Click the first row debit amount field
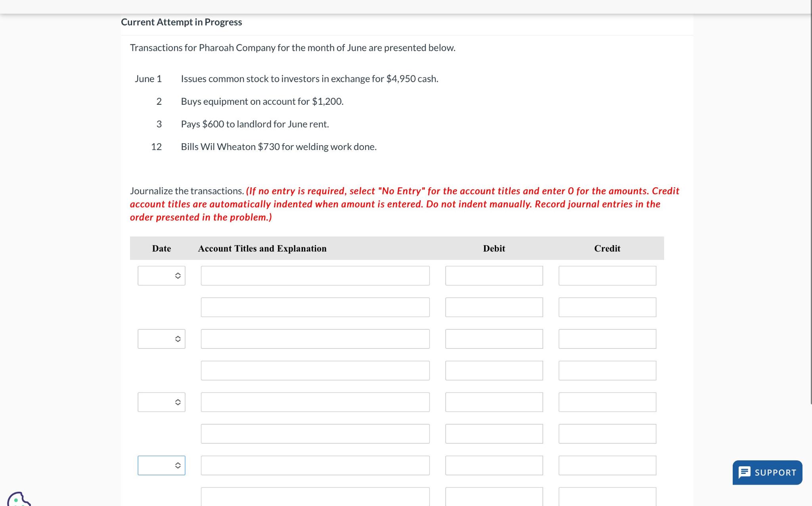Viewport: 812px width, 506px height. (494, 275)
